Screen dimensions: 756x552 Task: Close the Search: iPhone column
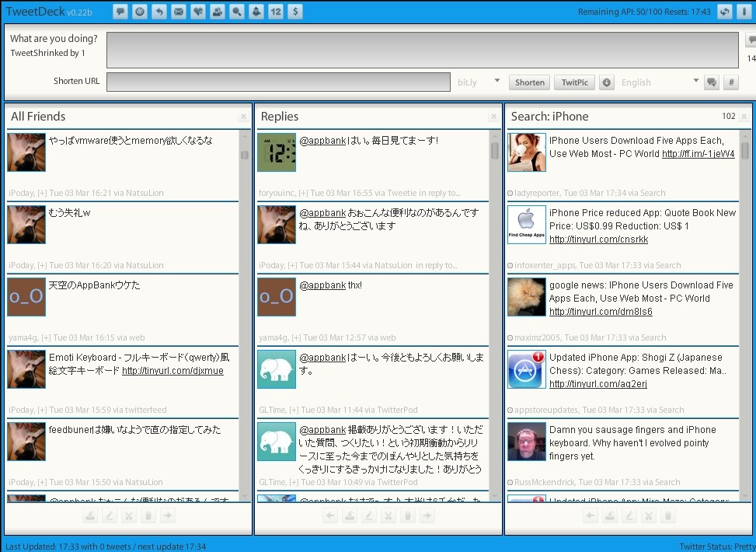pyautogui.click(x=744, y=117)
